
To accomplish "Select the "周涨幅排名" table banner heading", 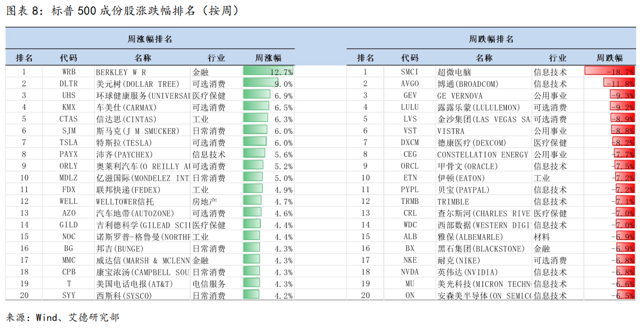I will pyautogui.click(x=150, y=39).
